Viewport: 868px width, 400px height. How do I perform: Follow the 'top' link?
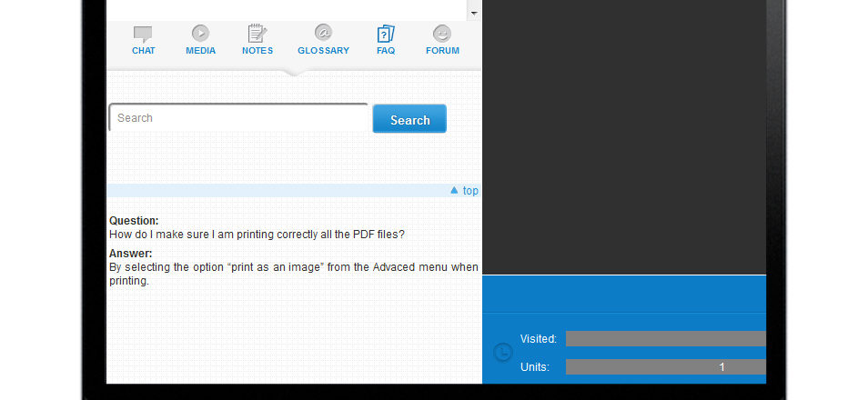[470, 190]
